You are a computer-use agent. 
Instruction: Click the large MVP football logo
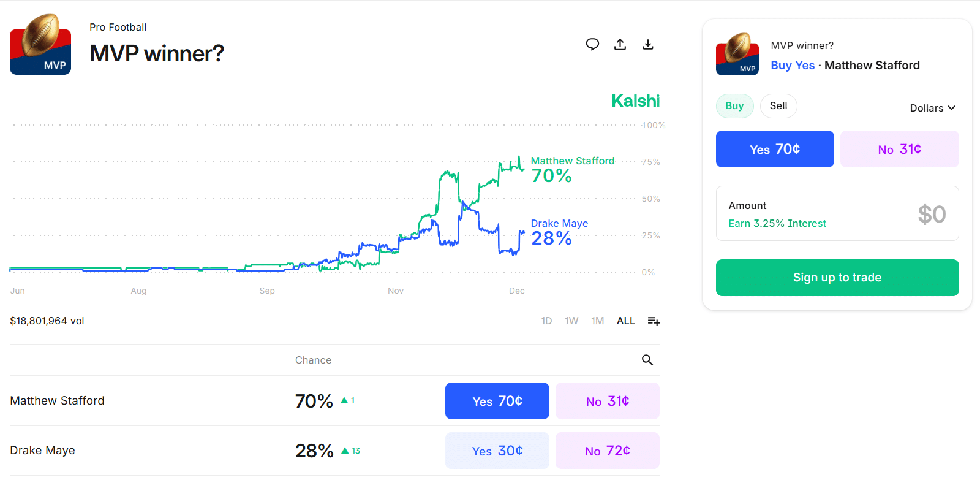40,45
